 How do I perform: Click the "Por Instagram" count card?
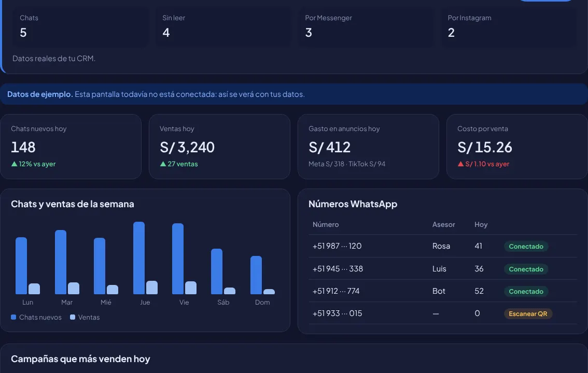(509, 27)
